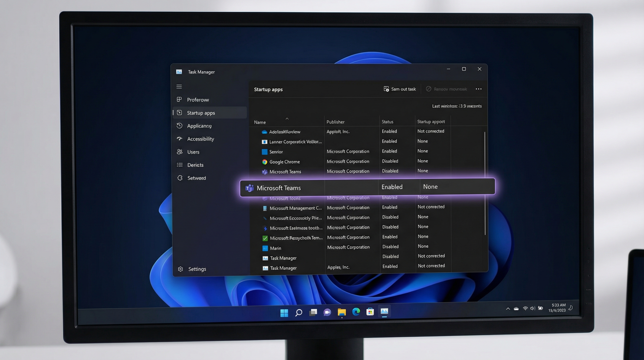The width and height of the screenshot is (644, 360).
Task: Click the Sam out task button
Action: (x=399, y=89)
